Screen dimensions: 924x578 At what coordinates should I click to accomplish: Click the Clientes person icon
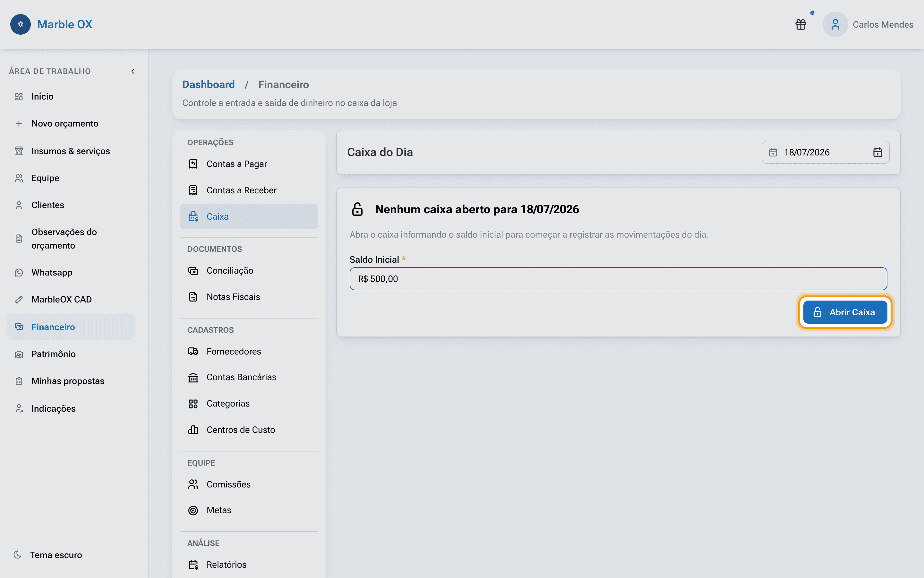(x=19, y=205)
